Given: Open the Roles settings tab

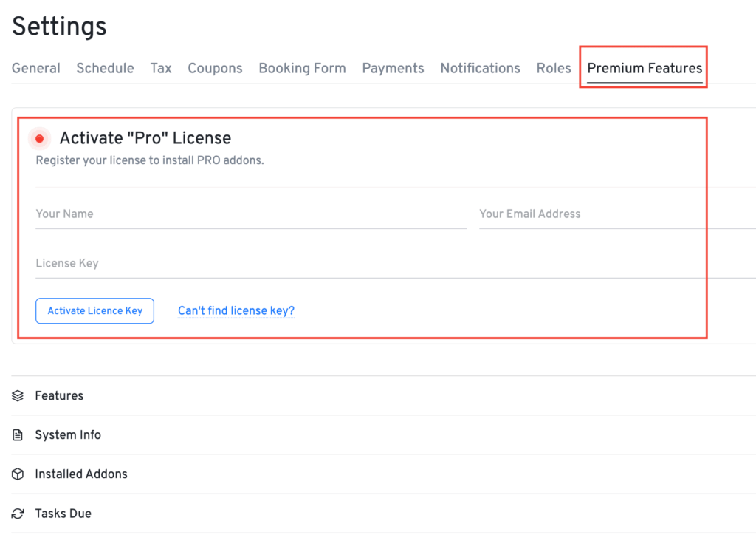Looking at the screenshot, I should tap(554, 67).
